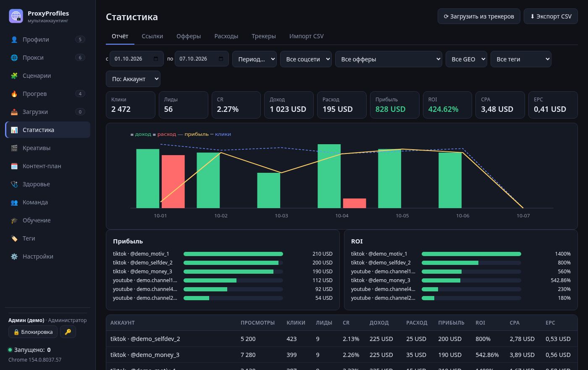Expand the Все офферы dropdown
Image resolution: width=588 pixels, height=370 pixels.
tap(388, 59)
